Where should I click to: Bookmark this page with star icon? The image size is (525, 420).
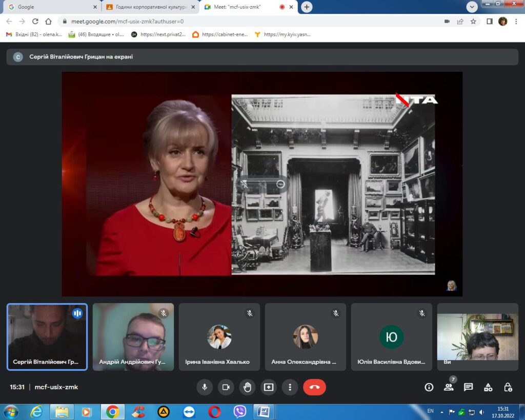point(473,22)
